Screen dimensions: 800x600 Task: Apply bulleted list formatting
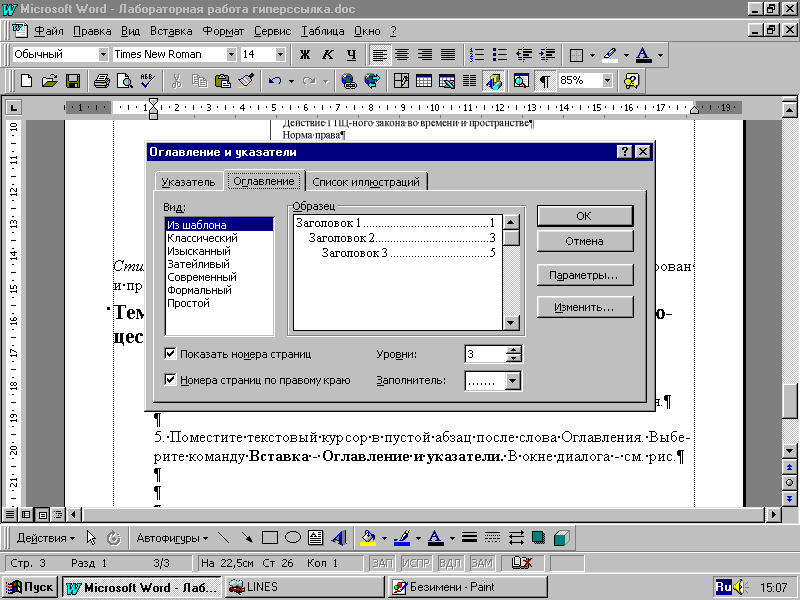(500, 54)
